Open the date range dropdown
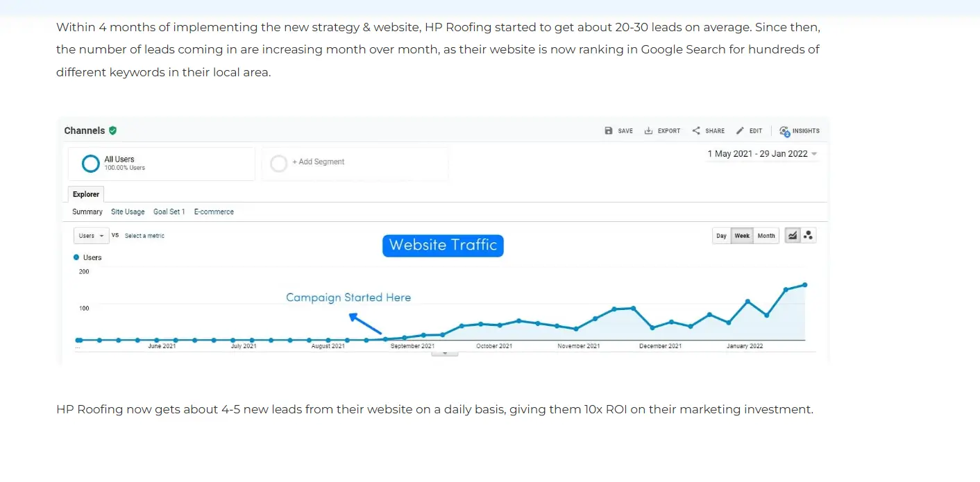This screenshot has width=980, height=482. (762, 154)
